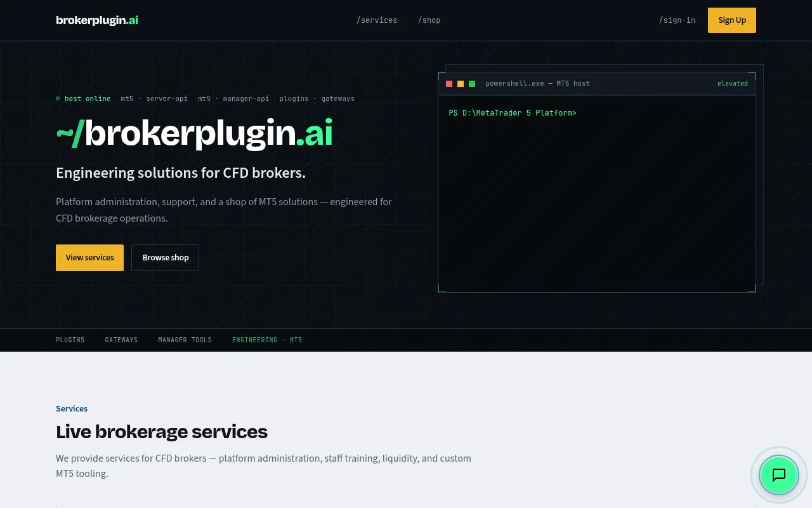Open the /services nav link

pos(377,20)
